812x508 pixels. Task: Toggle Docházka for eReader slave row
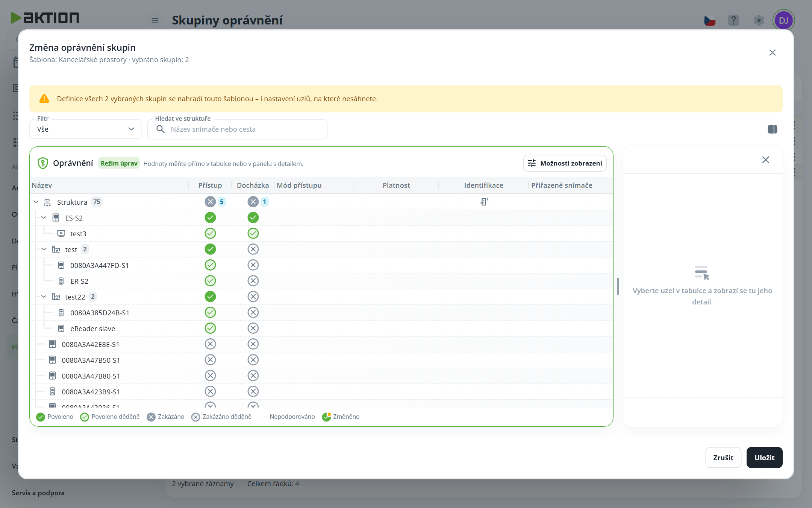[x=253, y=329]
